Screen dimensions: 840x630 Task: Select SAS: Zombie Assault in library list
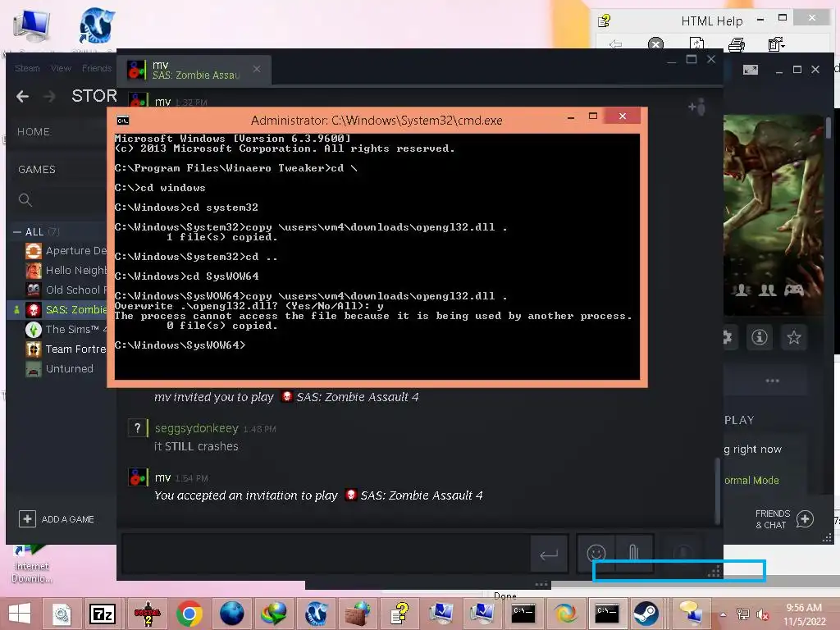pos(66,309)
